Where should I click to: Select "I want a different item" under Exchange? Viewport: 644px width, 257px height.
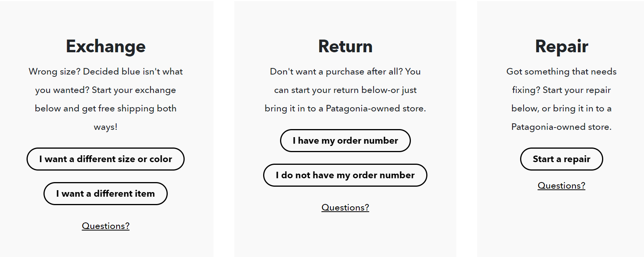(x=105, y=194)
